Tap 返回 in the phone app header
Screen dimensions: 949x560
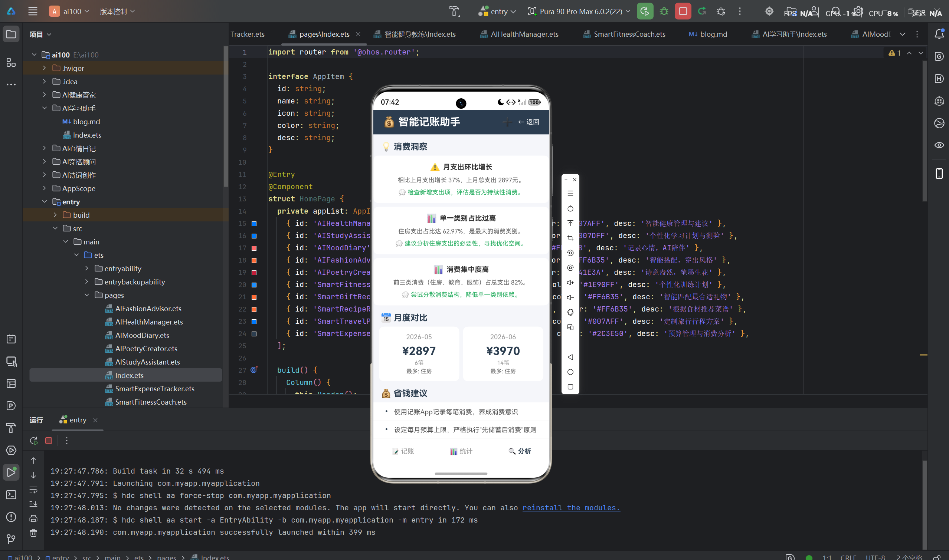coord(528,122)
